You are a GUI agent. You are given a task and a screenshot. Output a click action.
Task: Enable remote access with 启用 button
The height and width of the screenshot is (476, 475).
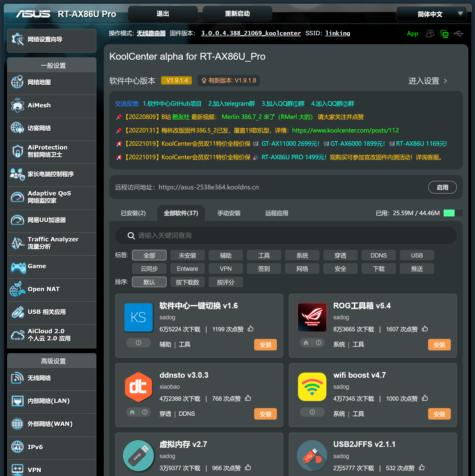click(x=442, y=187)
